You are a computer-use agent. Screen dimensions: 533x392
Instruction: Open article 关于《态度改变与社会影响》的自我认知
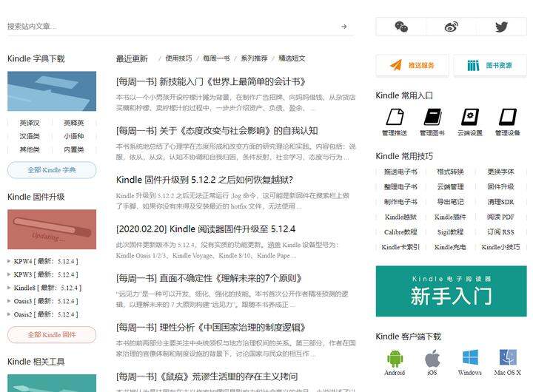coord(217,131)
